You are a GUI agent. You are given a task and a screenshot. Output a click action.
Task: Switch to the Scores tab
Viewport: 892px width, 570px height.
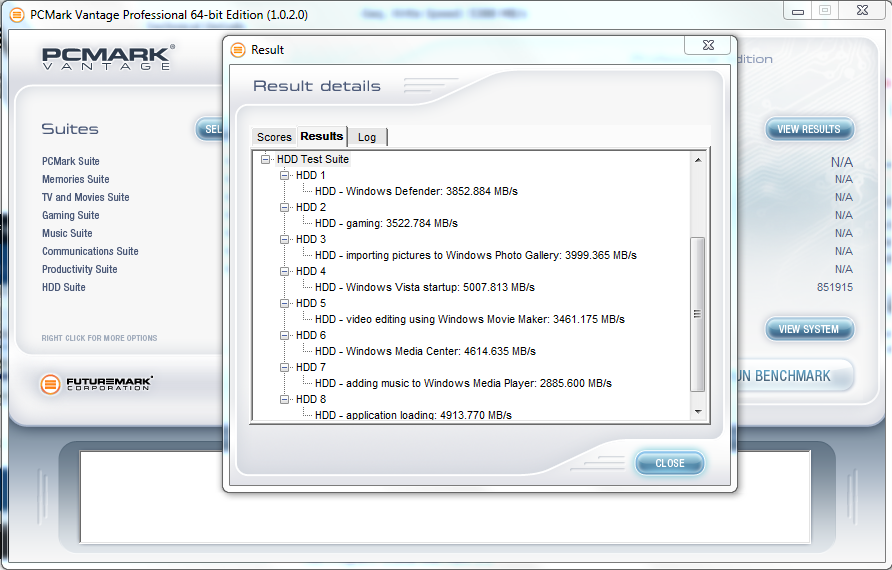click(274, 137)
